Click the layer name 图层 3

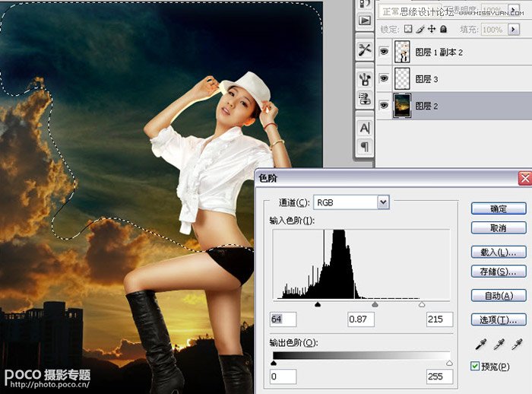[426, 79]
